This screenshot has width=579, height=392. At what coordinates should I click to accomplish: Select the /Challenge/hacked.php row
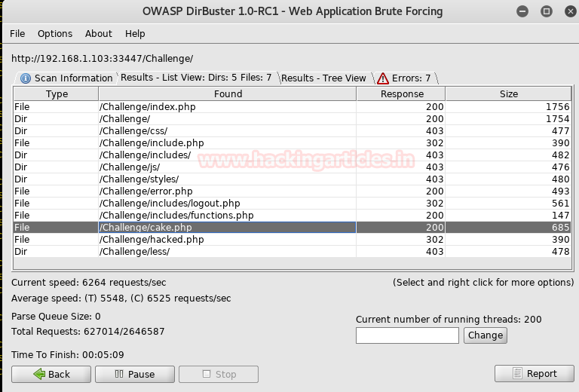293,240
